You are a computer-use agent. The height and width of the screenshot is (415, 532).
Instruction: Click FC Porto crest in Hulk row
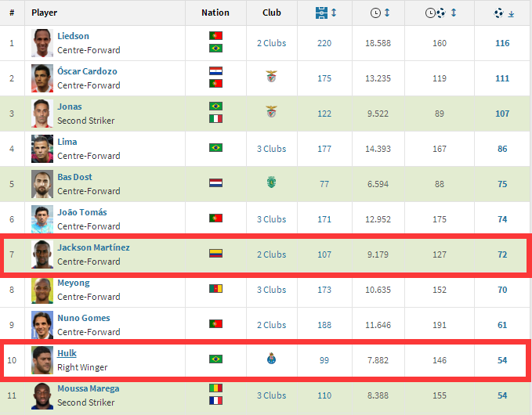(x=271, y=359)
